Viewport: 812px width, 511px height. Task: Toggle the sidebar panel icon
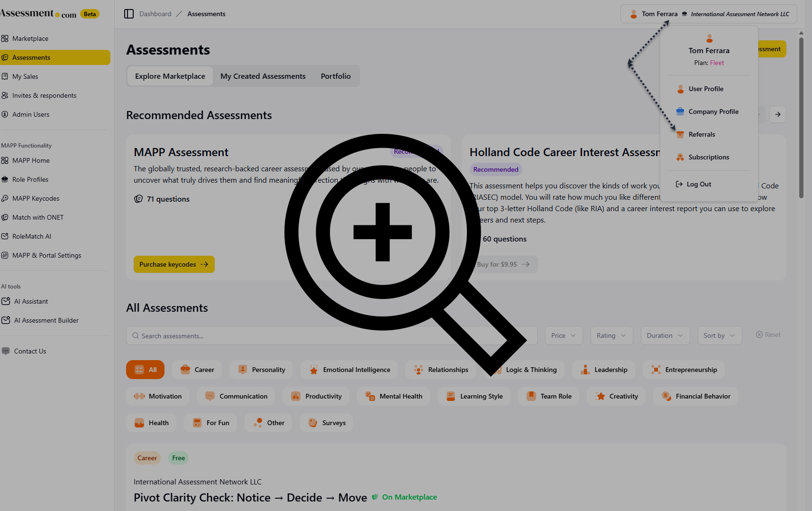[129, 14]
